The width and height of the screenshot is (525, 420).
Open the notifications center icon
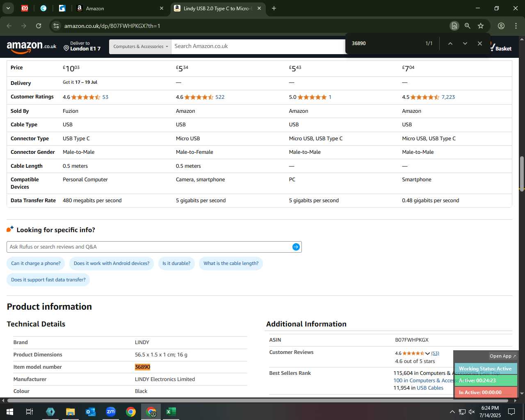511,412
